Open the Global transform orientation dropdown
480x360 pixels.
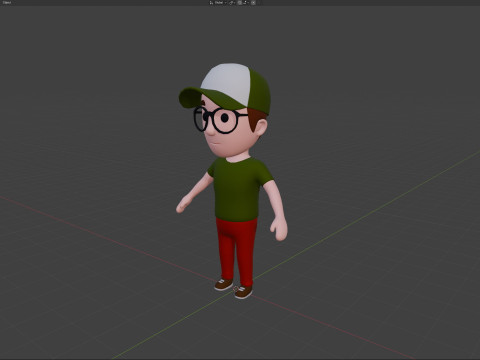[218, 2]
